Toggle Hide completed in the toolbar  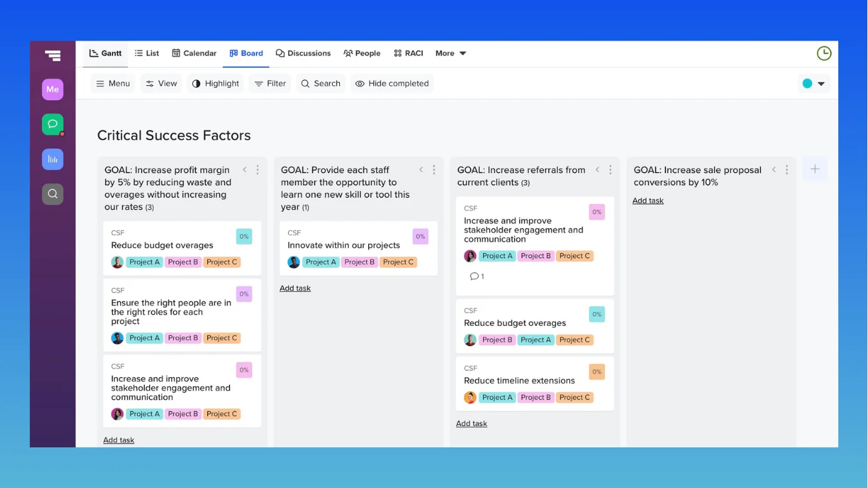coord(391,83)
